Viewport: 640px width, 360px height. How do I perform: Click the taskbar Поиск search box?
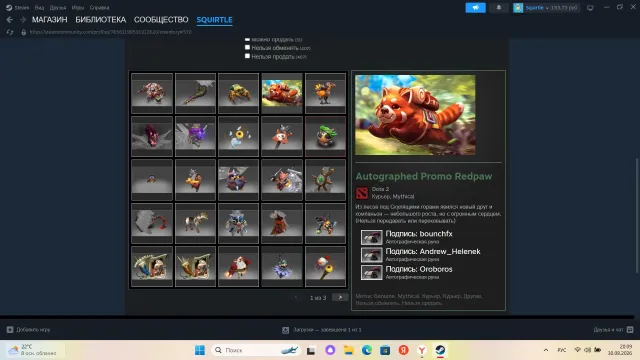(256, 350)
